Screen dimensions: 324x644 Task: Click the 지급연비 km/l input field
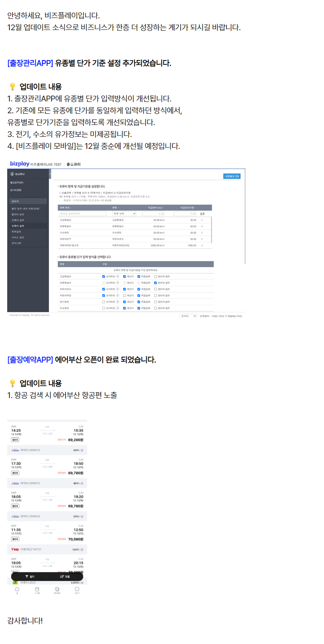(x=153, y=214)
